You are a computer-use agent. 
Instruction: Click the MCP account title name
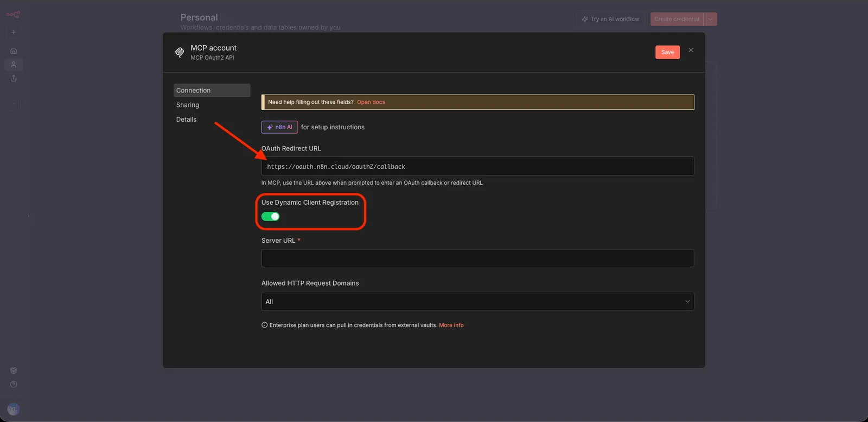213,48
